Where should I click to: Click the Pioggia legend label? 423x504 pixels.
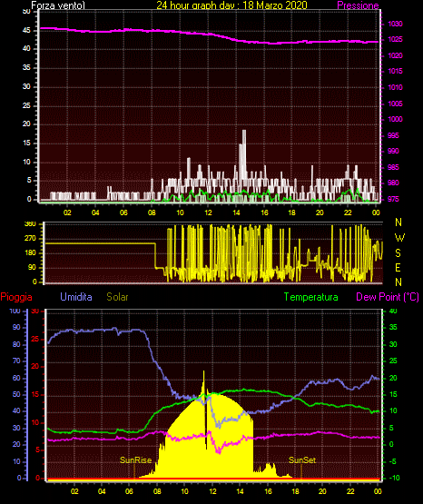click(16, 297)
